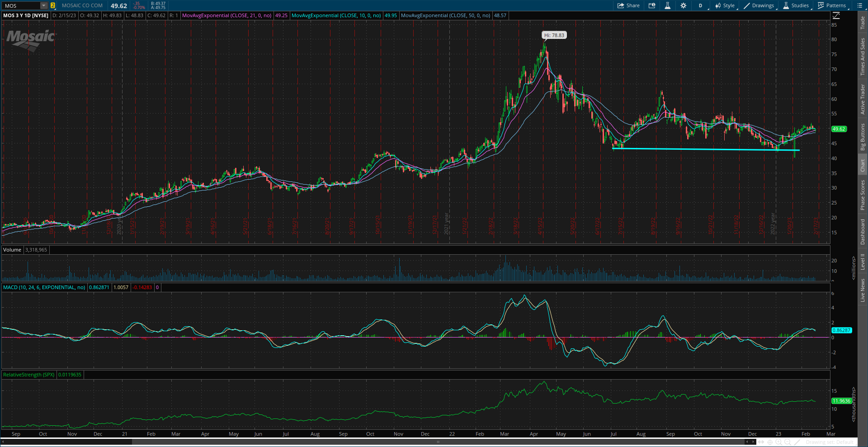868x447 pixels.
Task: Switch to Phase Scores sidebar tab
Action: (863, 195)
